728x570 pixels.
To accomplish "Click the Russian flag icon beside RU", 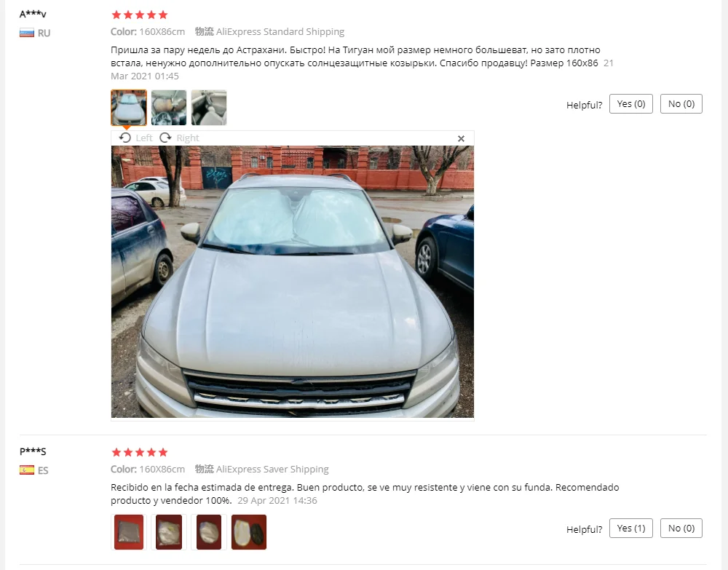I will click(x=27, y=33).
